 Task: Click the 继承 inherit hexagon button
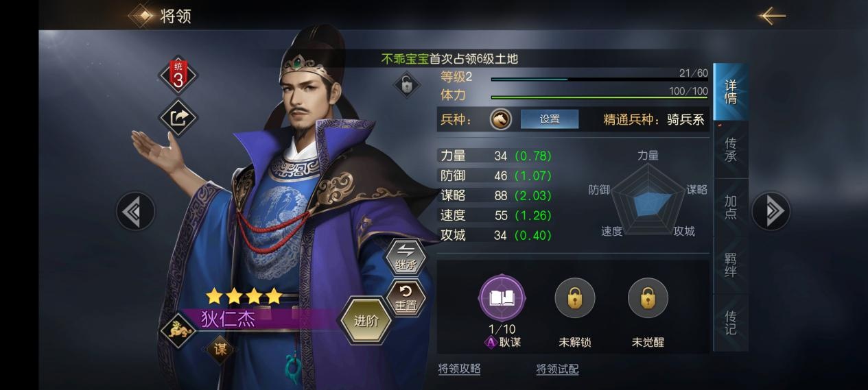coord(406,256)
